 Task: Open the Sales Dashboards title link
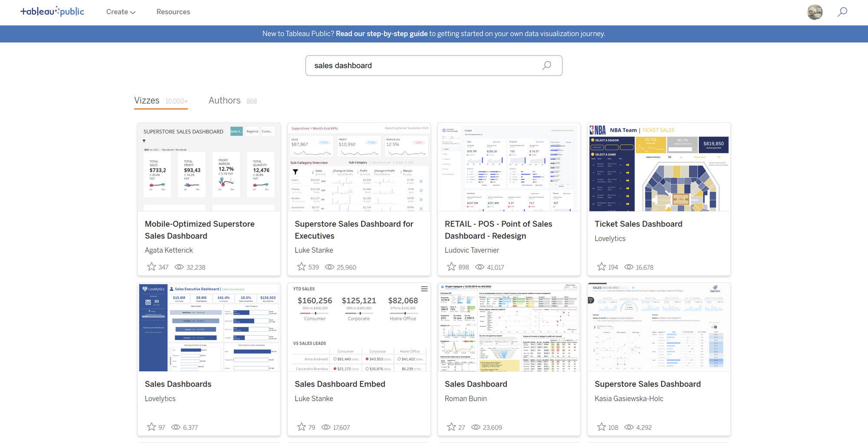click(178, 384)
